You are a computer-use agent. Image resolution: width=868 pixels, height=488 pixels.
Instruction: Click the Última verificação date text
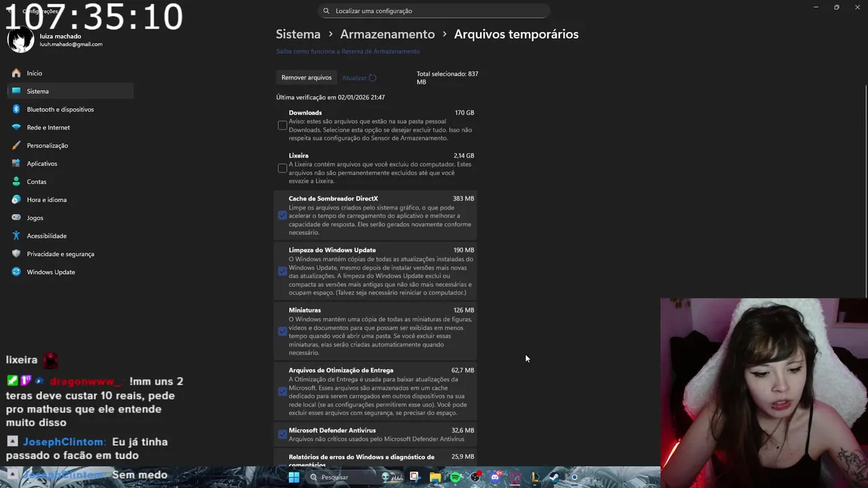pos(330,98)
